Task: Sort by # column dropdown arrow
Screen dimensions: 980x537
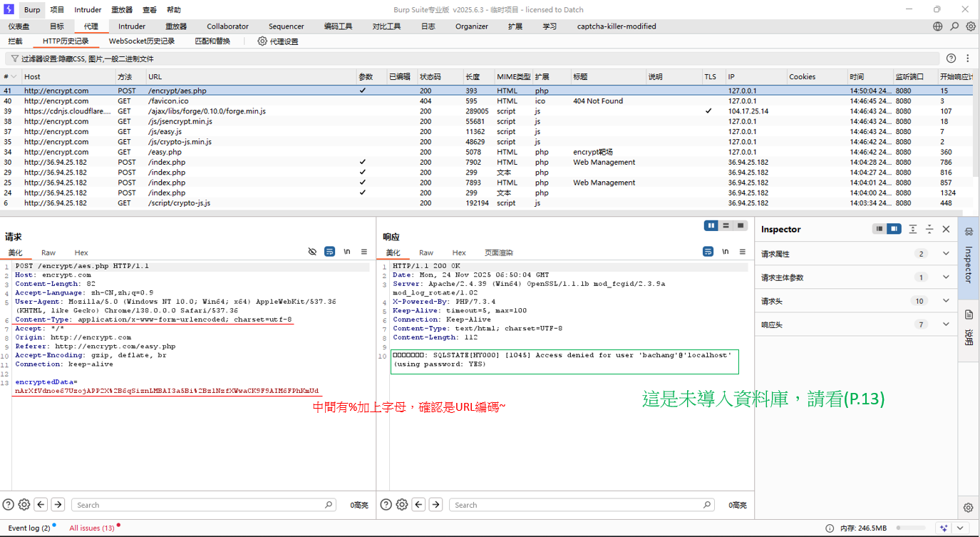Action: 14,76
